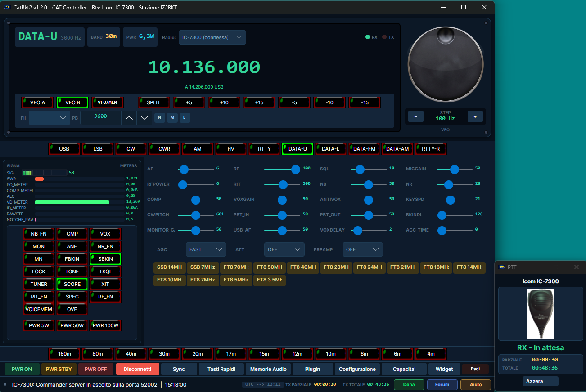
Task: Toggle the SBKIN function
Action: click(105, 259)
